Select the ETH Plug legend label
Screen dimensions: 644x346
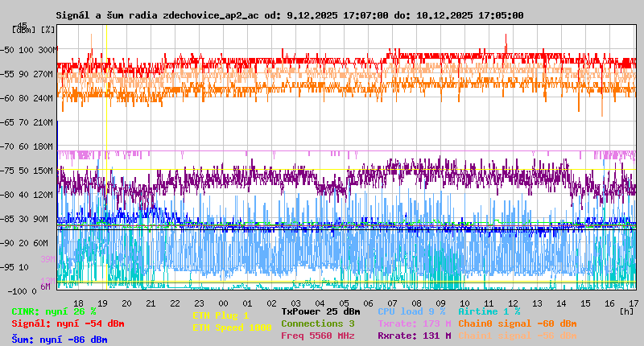tap(221, 315)
